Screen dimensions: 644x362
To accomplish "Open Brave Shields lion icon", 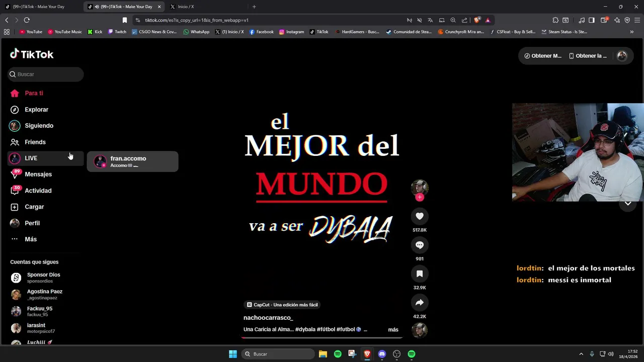I will [476, 20].
